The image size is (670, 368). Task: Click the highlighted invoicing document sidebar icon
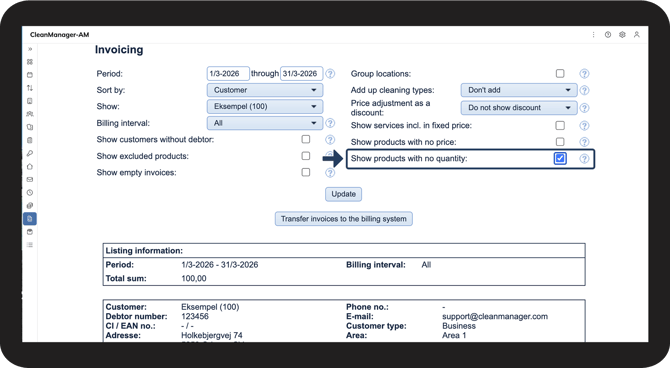click(30, 219)
